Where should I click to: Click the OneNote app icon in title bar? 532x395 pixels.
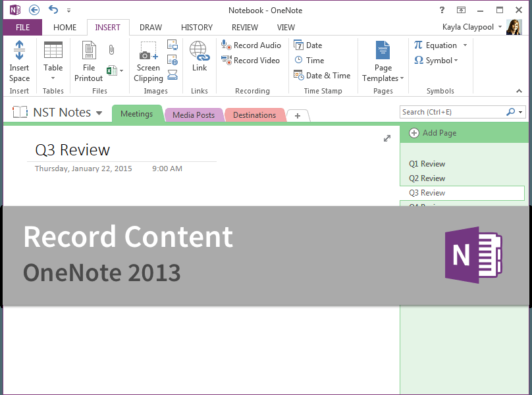pos(15,10)
